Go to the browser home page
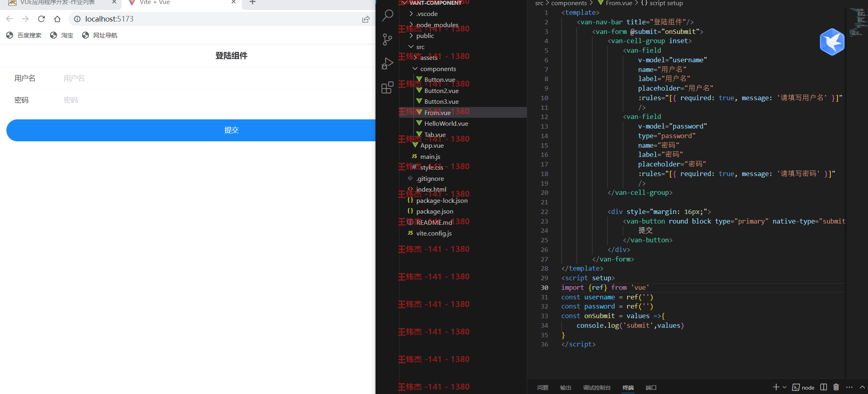Screen dimensions: 868x394 click(x=58, y=19)
